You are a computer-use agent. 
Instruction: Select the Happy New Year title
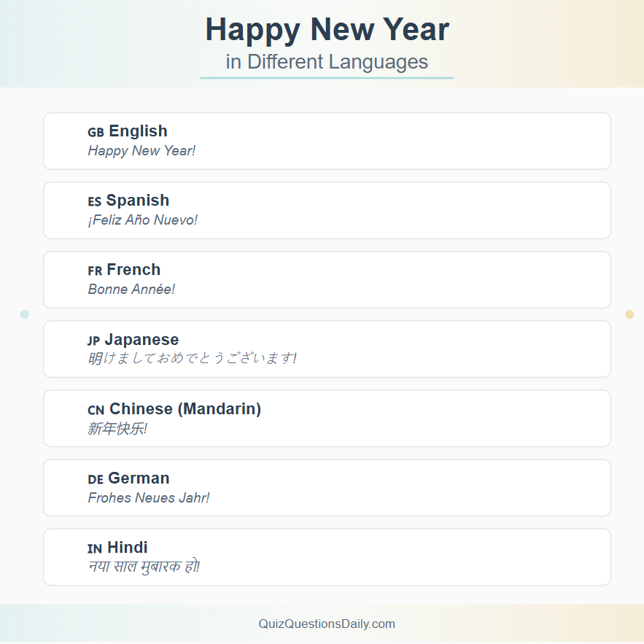327,29
